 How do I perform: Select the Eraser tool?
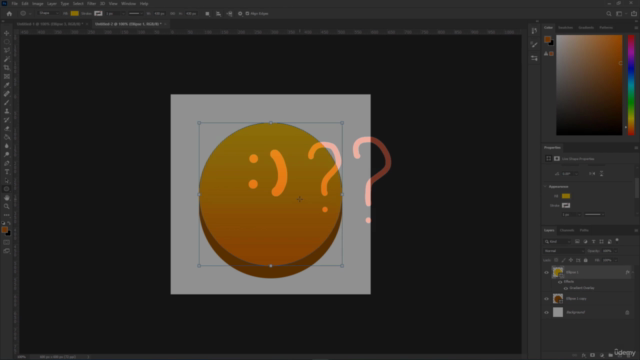click(x=7, y=129)
